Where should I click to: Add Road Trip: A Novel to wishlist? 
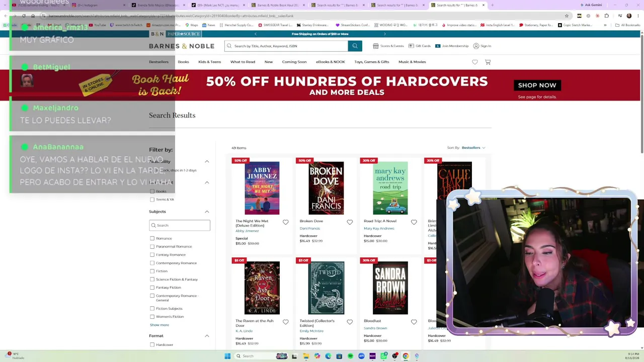pyautogui.click(x=414, y=222)
